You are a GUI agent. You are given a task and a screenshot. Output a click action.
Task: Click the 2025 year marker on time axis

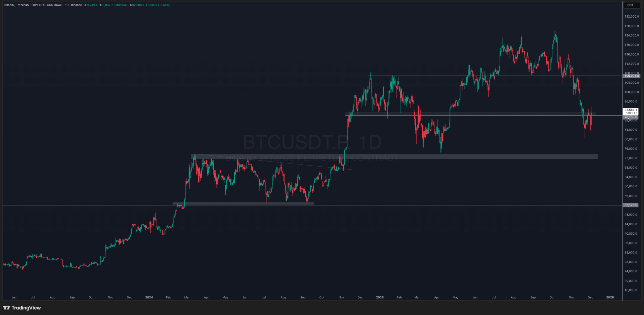(x=380, y=297)
